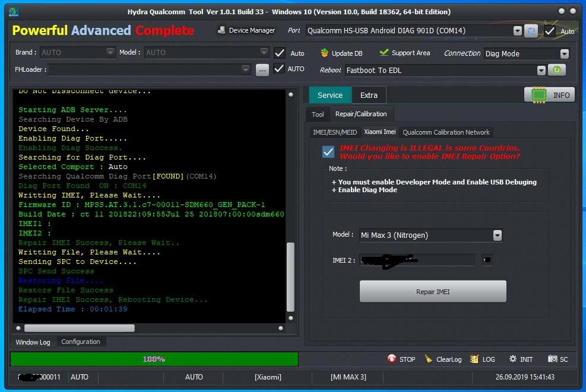586x392 pixels.
Task: Click the log vertical scrollbar thumb
Action: pyautogui.click(x=290, y=276)
